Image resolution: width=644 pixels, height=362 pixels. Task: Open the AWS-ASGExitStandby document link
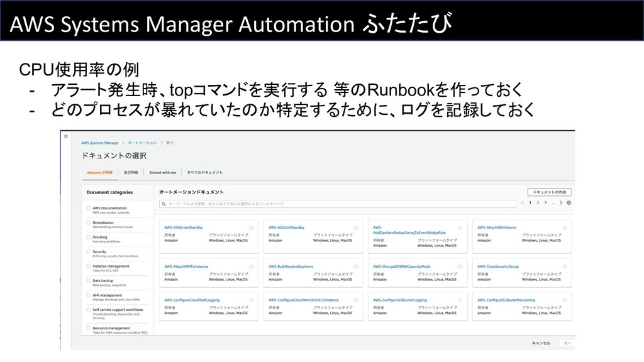click(x=286, y=228)
